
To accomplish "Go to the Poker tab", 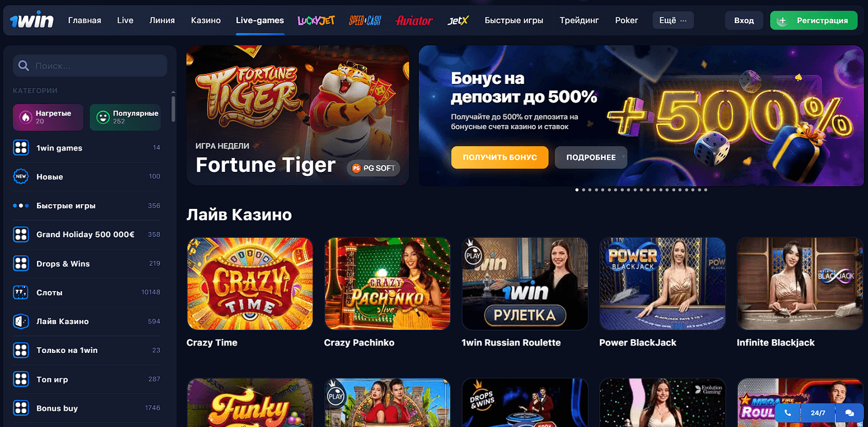I will 627,20.
